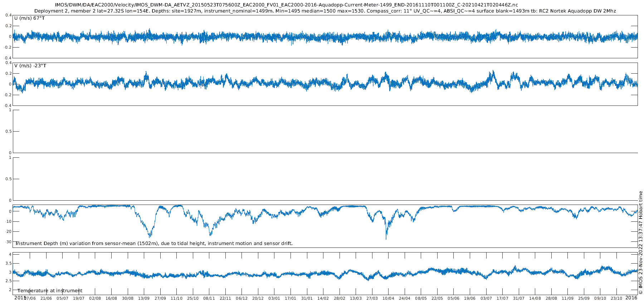644x304 pixels.
Task: Select the '14/08' date tick label
Action: pyautogui.click(x=535, y=298)
